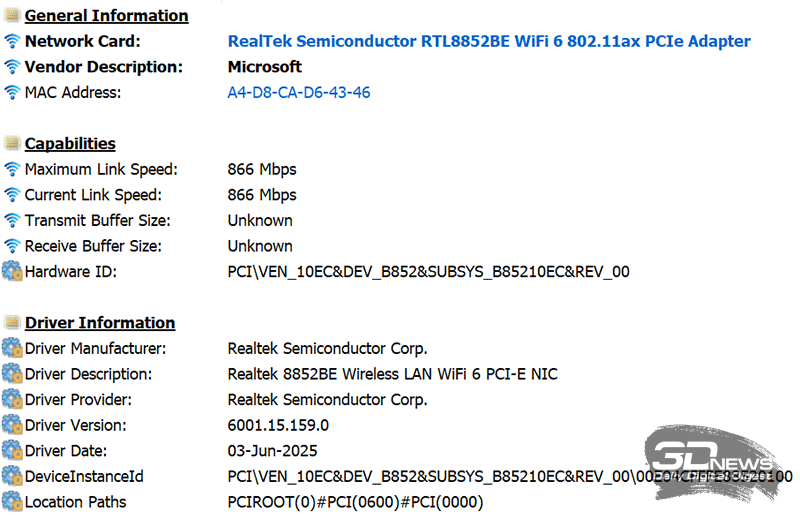Select the Wi-Fi icon next to Receive Buffer Size
The height and width of the screenshot is (519, 800).
[x=12, y=246]
